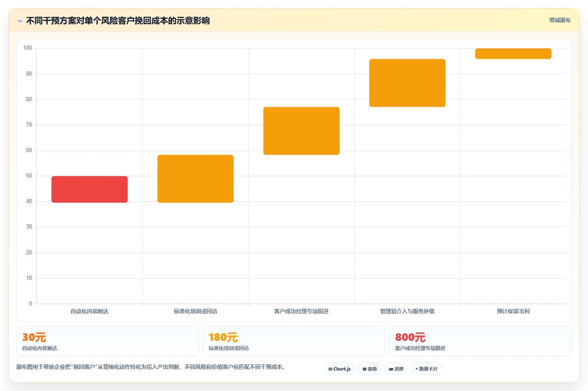Click the lightning icon beside the chart title

pos(20,21)
